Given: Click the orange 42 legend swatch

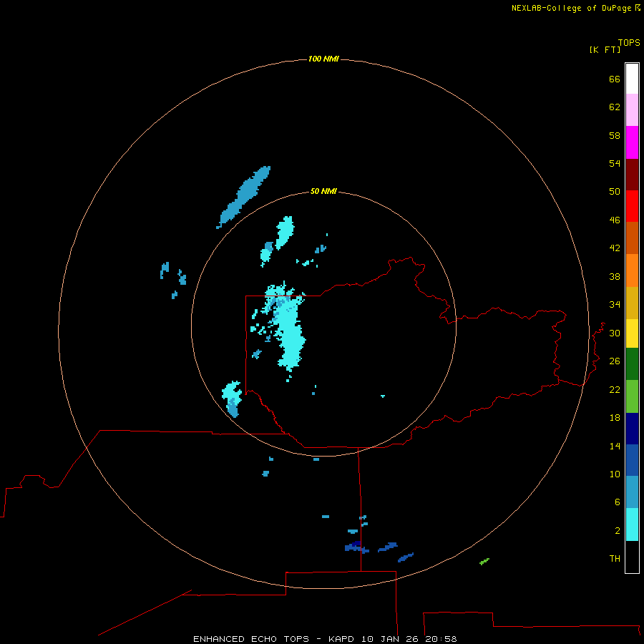Looking at the screenshot, I should [x=632, y=270].
